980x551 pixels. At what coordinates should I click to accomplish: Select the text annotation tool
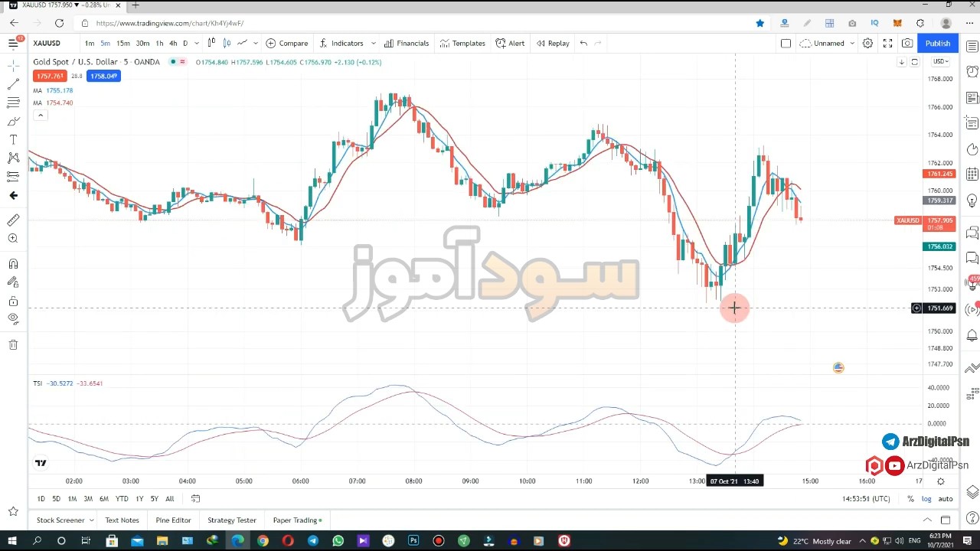click(x=13, y=139)
